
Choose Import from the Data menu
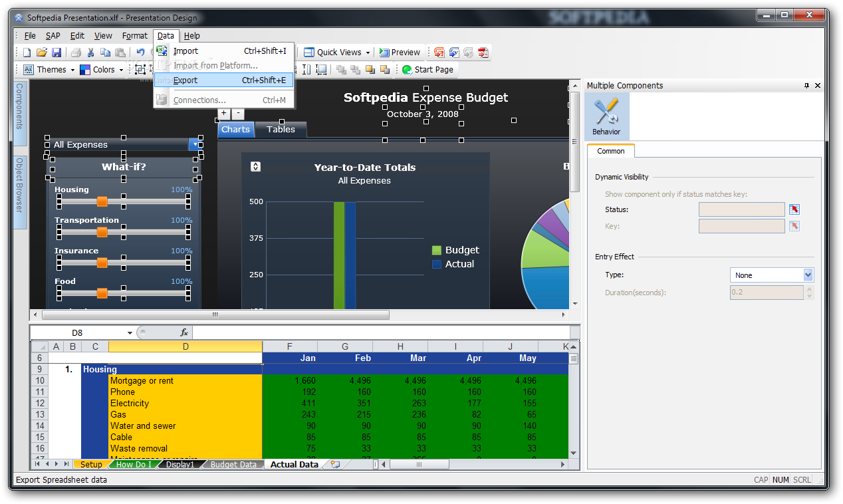pos(224,51)
